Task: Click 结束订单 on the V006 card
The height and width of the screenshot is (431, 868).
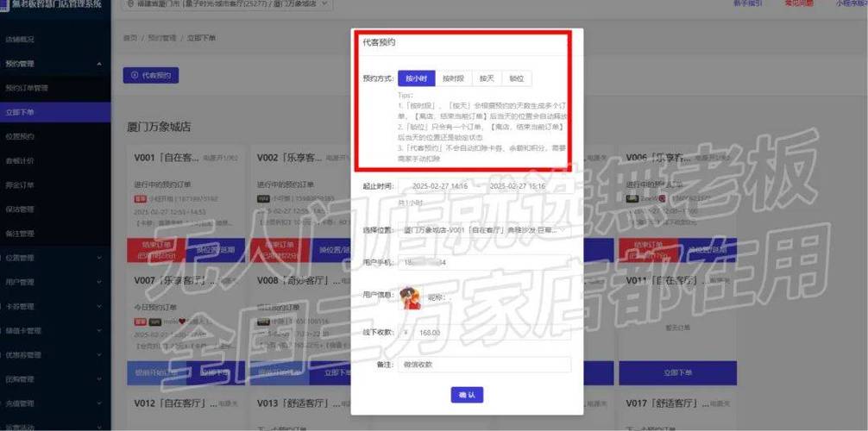Action: [648, 250]
